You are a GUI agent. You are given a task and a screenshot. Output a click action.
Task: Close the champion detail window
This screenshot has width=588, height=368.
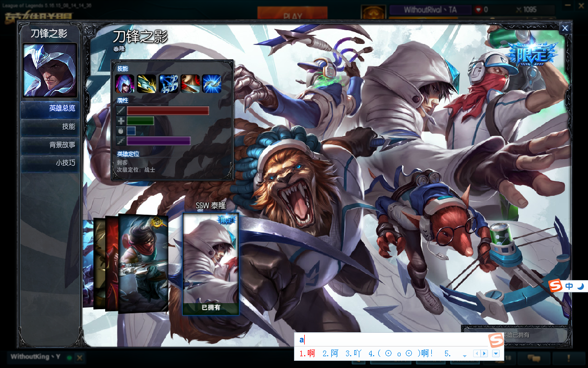[565, 28]
